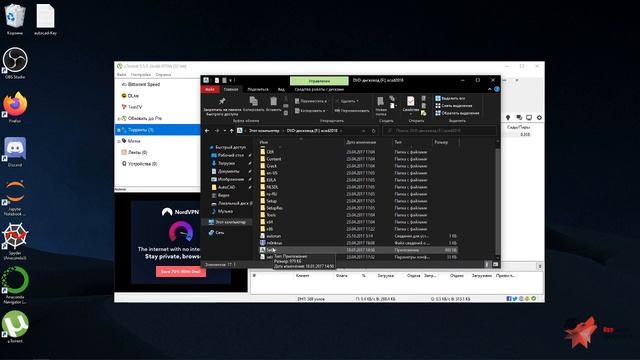The height and width of the screenshot is (360, 640).
Task: Click the Explorer Back navigation arrow
Action: [207, 131]
